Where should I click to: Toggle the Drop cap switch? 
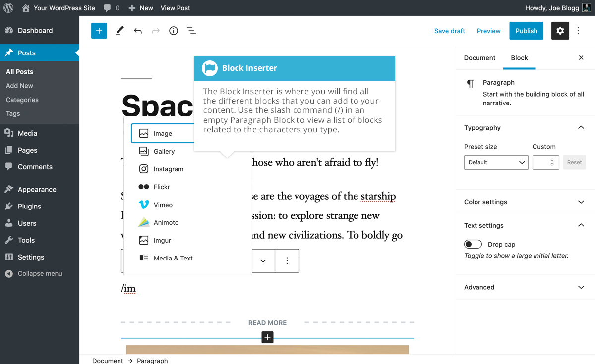(x=473, y=244)
